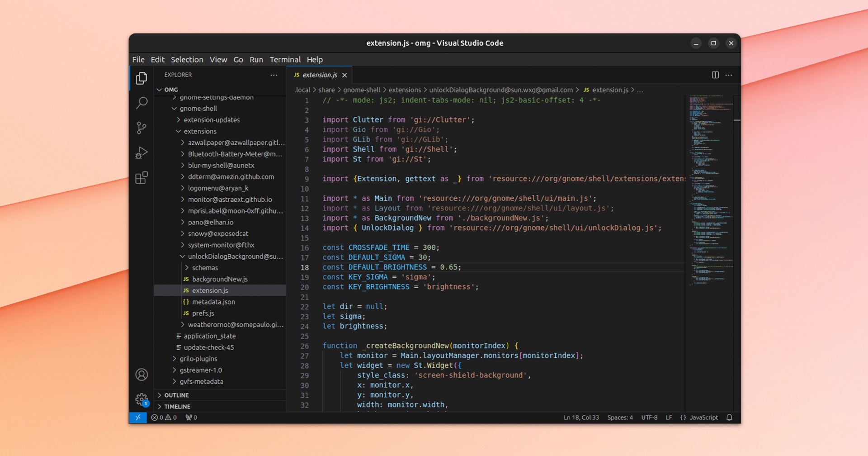This screenshot has height=456, width=868.
Task: Select extension.js in the file tree
Action: point(220,290)
